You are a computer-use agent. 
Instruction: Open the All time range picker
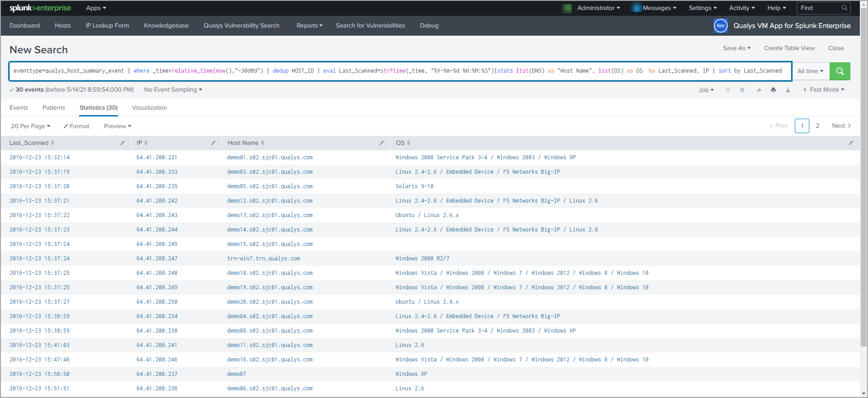tap(810, 71)
